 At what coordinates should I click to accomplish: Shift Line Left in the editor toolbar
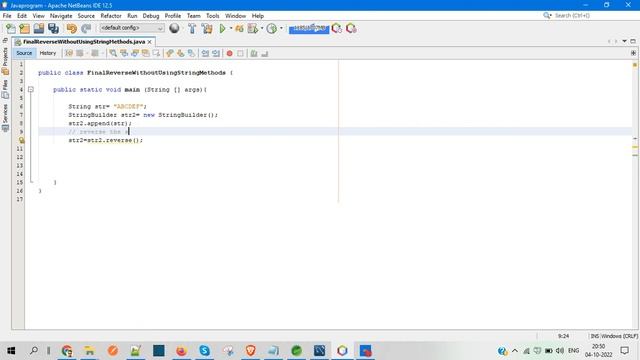point(205,53)
